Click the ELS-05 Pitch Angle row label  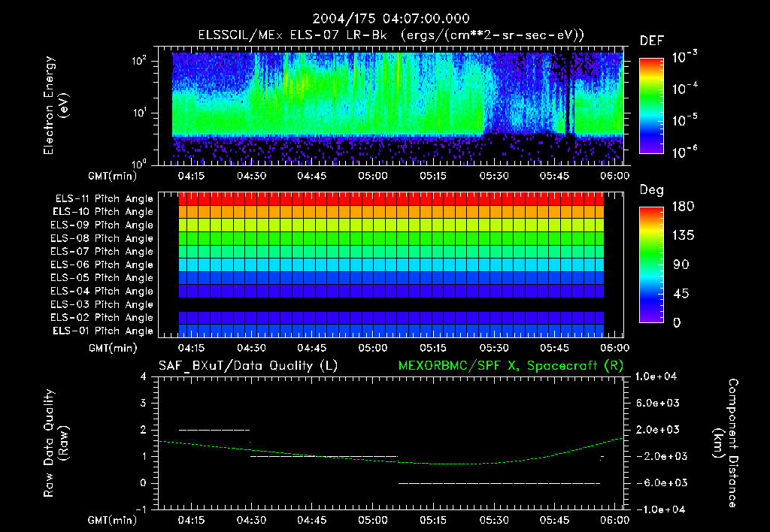click(x=102, y=278)
